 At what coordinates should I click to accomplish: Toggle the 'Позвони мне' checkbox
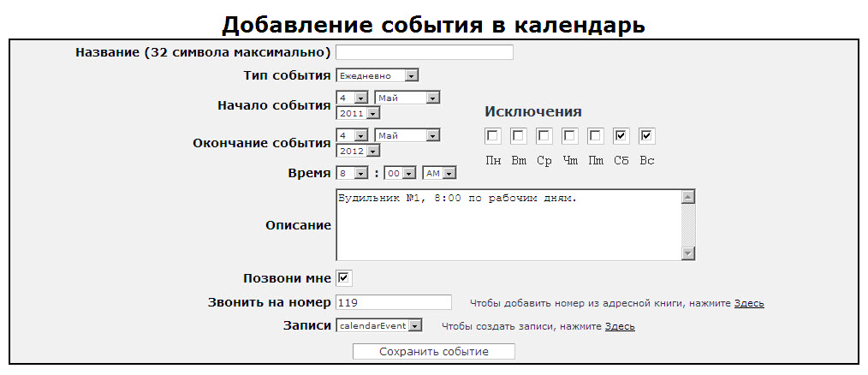click(x=344, y=278)
